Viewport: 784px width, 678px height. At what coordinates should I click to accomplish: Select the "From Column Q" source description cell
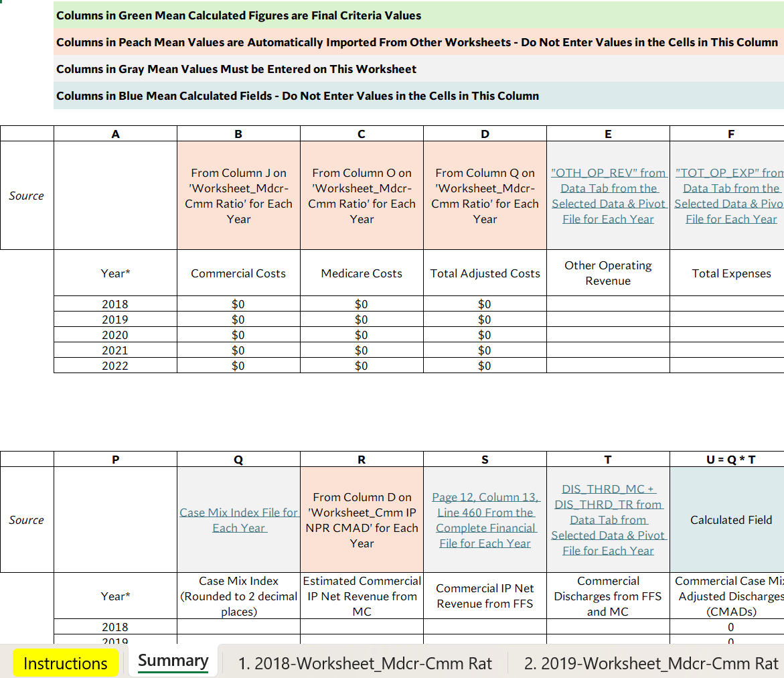(485, 196)
